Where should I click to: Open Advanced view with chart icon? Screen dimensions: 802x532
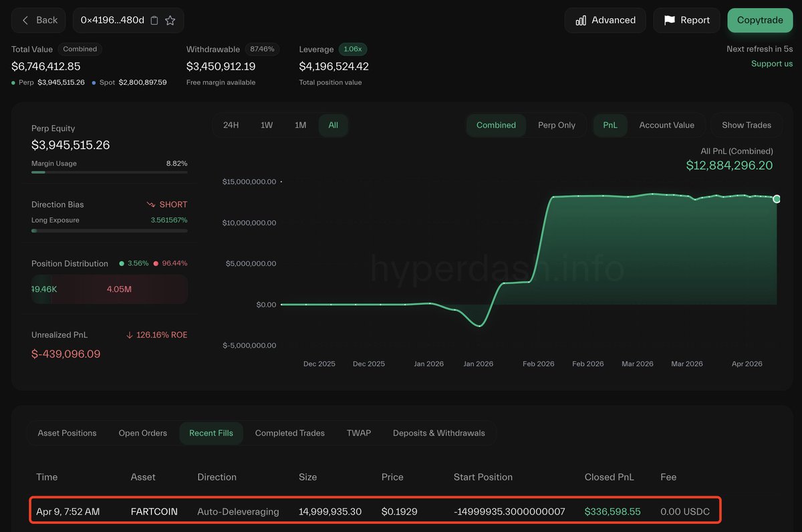[605, 20]
